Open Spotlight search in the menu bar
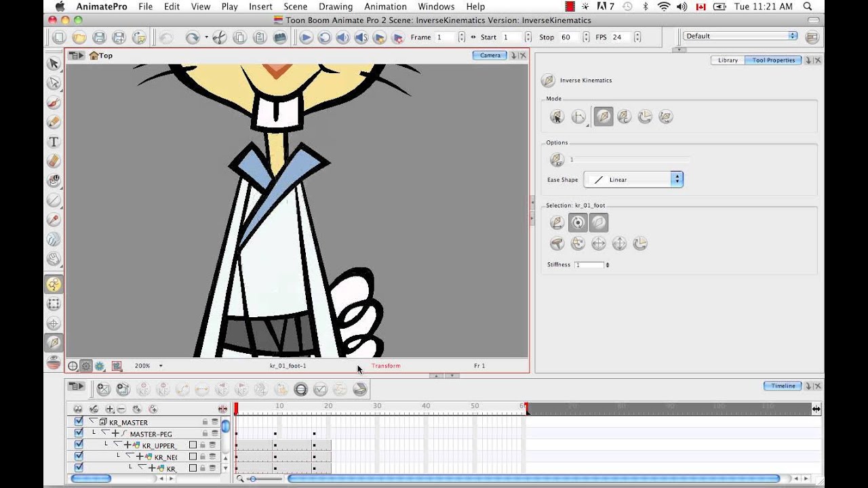 point(808,7)
